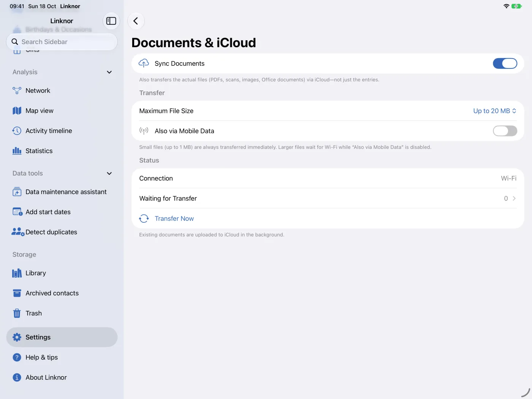Click the Settings gear icon

[17, 337]
